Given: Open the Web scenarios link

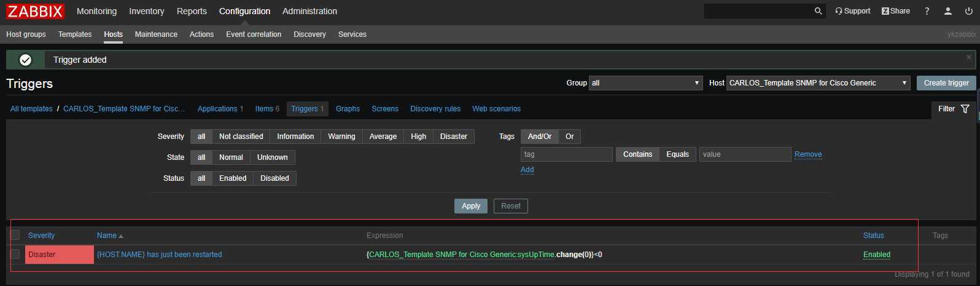Looking at the screenshot, I should point(496,109).
